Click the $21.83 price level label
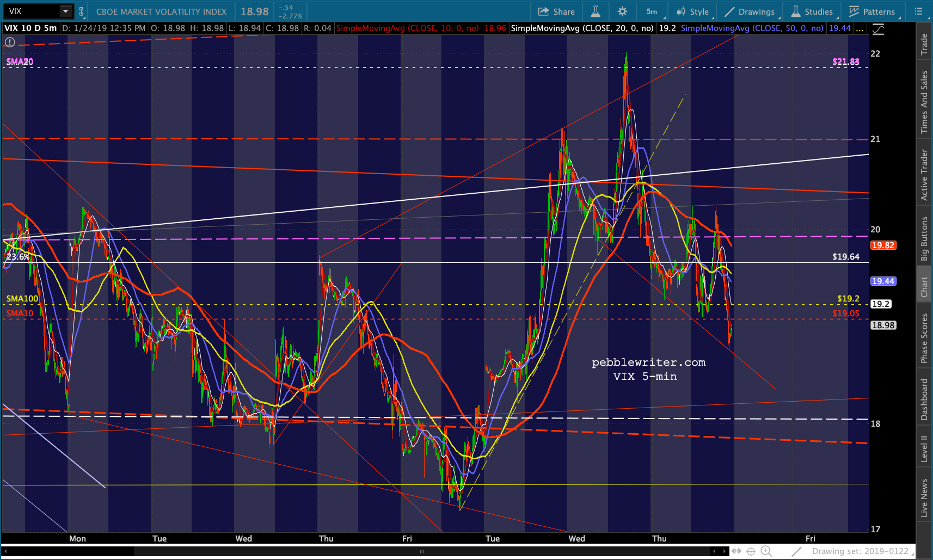933x560 pixels. [x=846, y=62]
